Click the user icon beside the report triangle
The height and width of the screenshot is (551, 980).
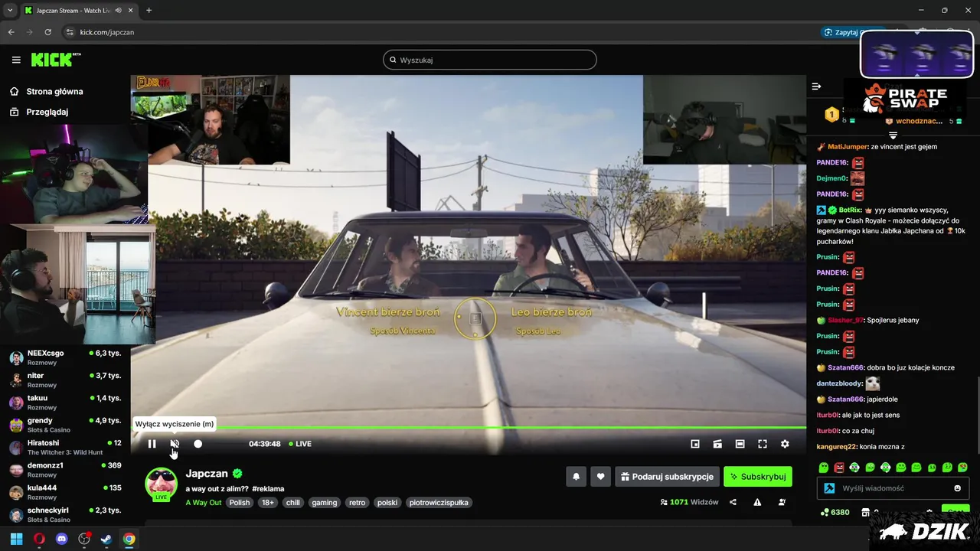tap(782, 503)
